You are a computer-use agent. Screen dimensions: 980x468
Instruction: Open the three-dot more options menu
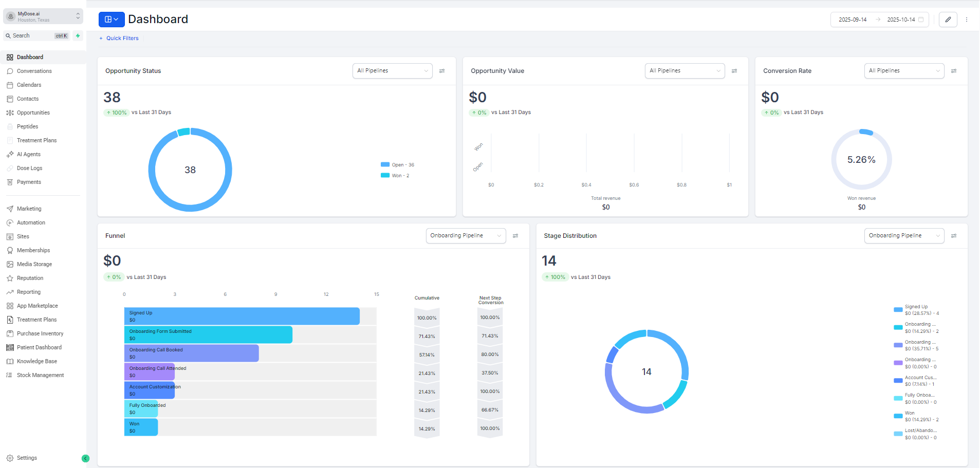967,20
